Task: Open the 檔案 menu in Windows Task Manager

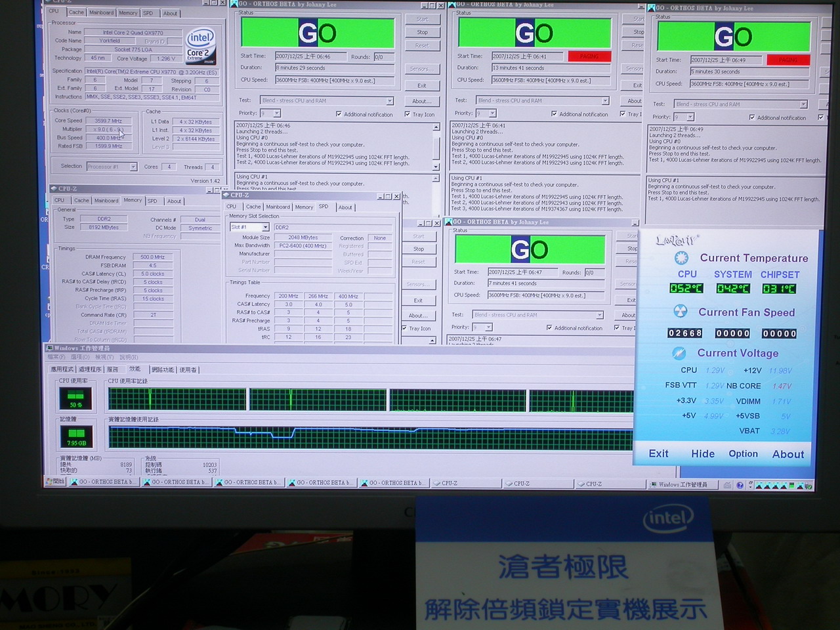Action: [x=58, y=357]
